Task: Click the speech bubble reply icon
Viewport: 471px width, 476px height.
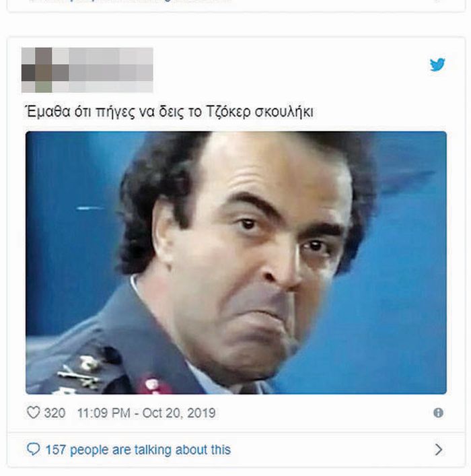Action: [x=33, y=449]
